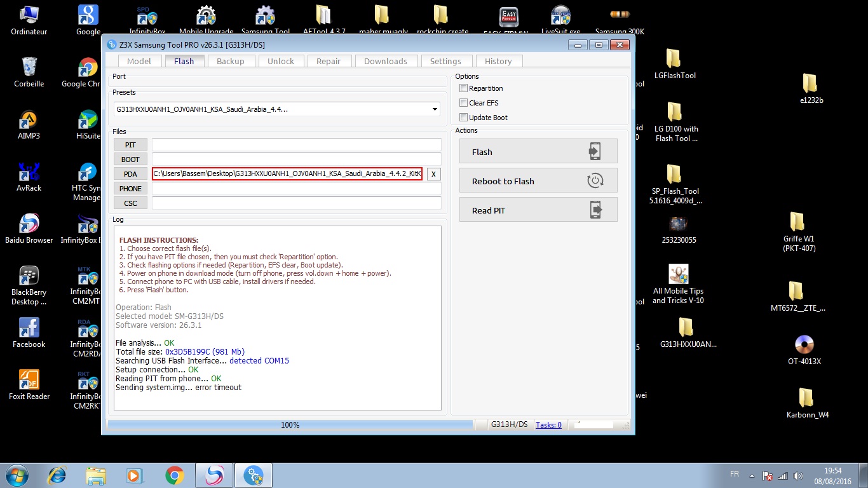Click the Read PIT button
This screenshot has height=488, width=868.
(x=538, y=210)
